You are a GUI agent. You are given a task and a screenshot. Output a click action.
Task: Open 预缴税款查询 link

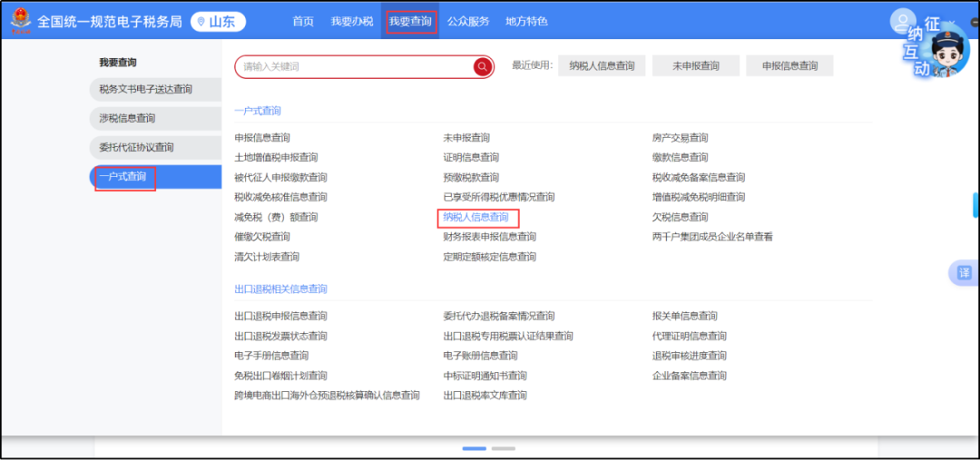pos(471,178)
